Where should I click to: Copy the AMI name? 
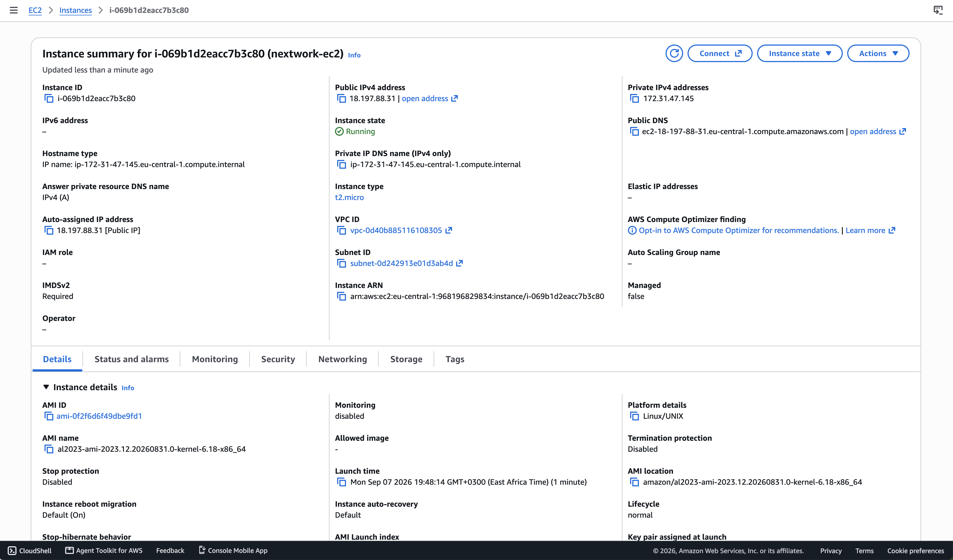pyautogui.click(x=49, y=449)
